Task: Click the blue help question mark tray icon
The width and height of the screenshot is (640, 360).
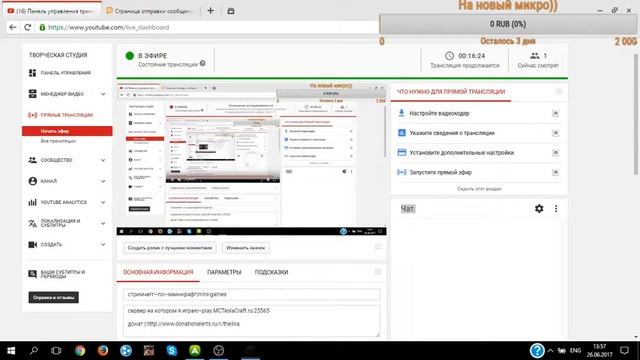Action: [x=537, y=350]
